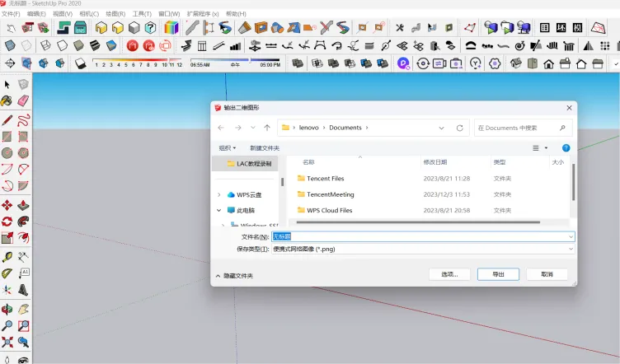Viewport: 620px width, 364px height.
Task: Click the 取消 cancel button
Action: click(547, 274)
